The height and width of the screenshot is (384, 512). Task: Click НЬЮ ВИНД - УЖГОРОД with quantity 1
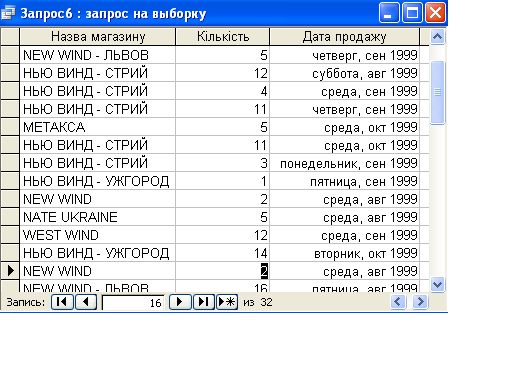pos(98,181)
